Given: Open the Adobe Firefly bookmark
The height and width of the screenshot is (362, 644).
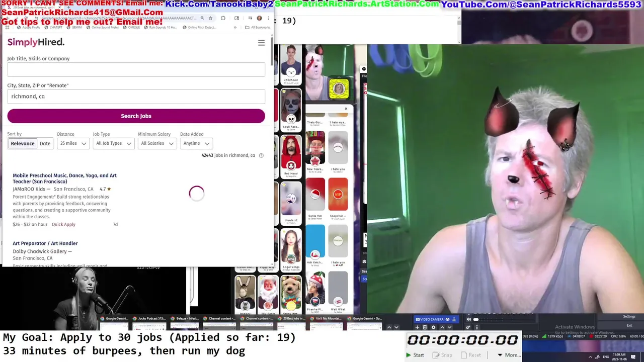Looking at the screenshot, I should click(29, 27).
